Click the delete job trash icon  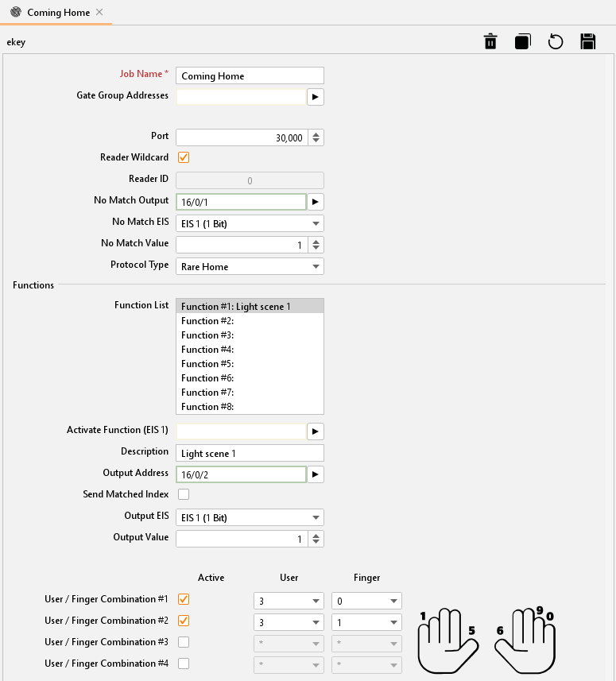coord(490,42)
